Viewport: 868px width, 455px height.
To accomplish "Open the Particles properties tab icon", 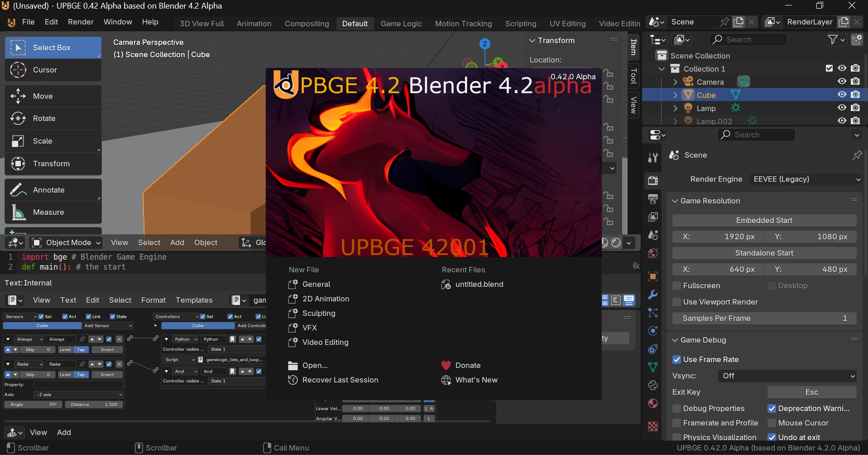I will 653,313.
